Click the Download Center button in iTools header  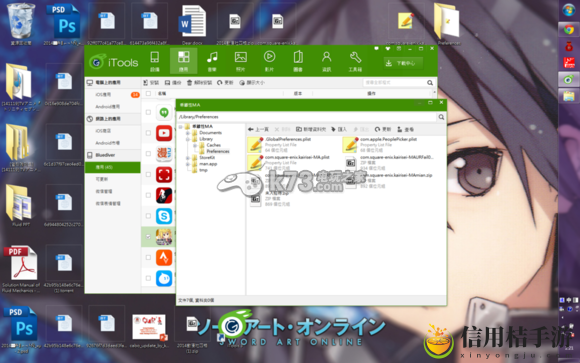(402, 63)
